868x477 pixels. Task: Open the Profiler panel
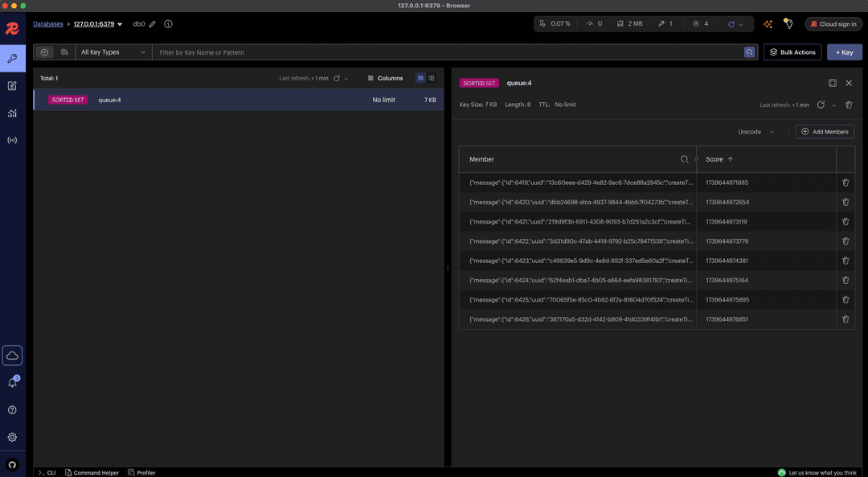[141, 472]
